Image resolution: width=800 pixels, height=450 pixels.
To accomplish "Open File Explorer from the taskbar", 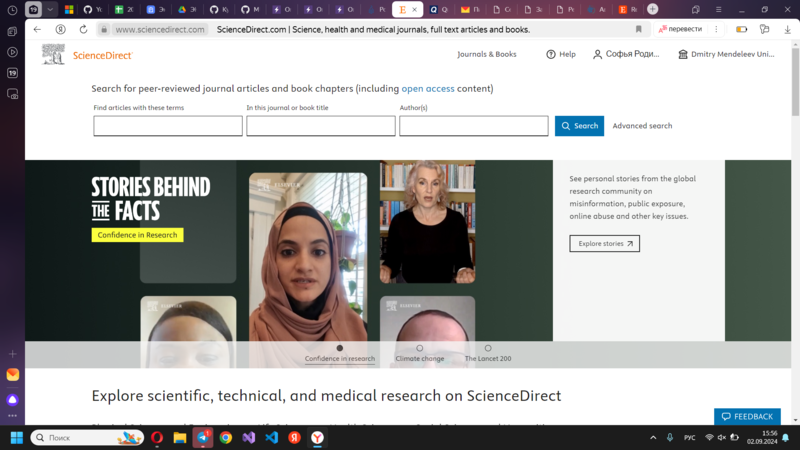I will pyautogui.click(x=180, y=437).
